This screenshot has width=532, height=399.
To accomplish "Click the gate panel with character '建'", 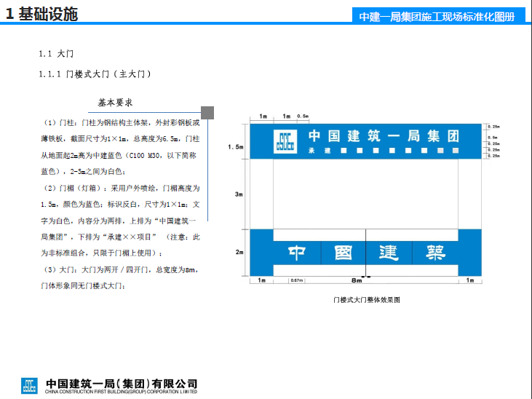I will point(389,253).
